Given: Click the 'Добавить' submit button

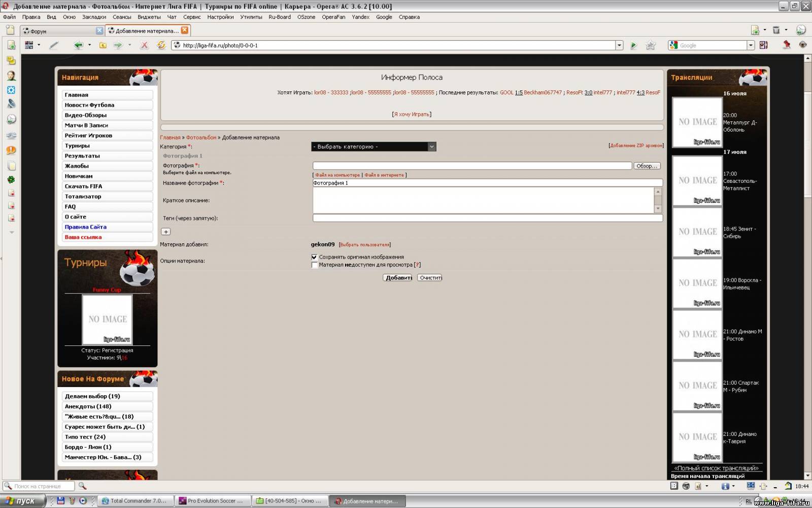Looking at the screenshot, I should [398, 278].
